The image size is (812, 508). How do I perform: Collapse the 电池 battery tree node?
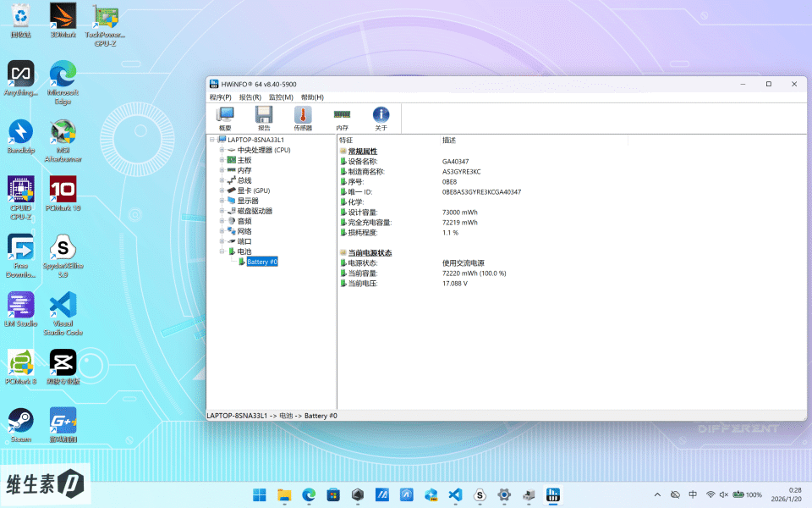coord(220,251)
